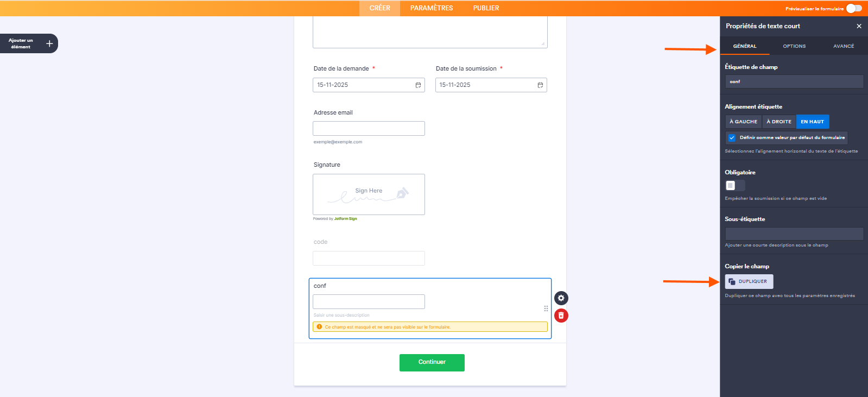The image size is (868, 397).
Task: Open the Avancé properties tab
Action: (x=843, y=46)
